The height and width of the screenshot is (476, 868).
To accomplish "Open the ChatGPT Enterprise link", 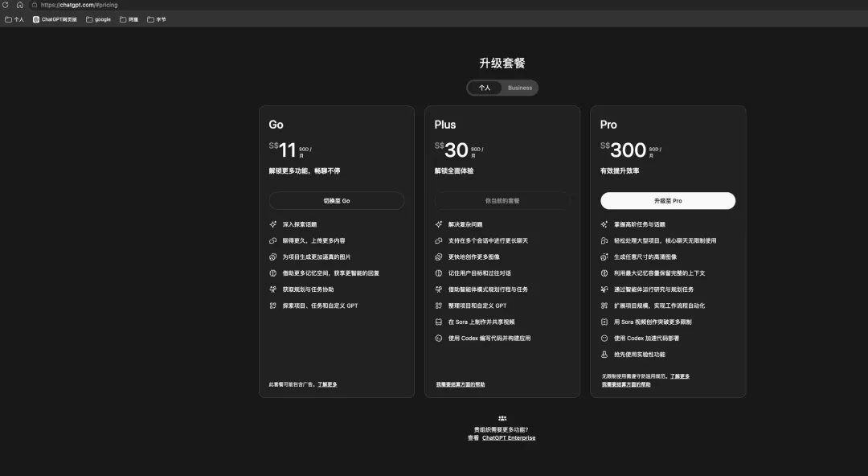I will click(x=509, y=437).
